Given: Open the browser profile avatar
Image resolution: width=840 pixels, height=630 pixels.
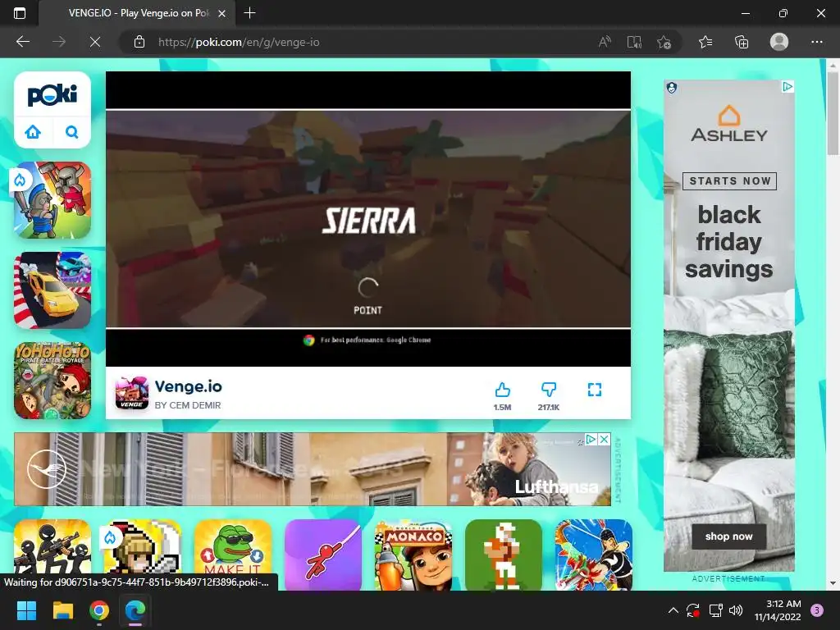Looking at the screenshot, I should click(779, 42).
